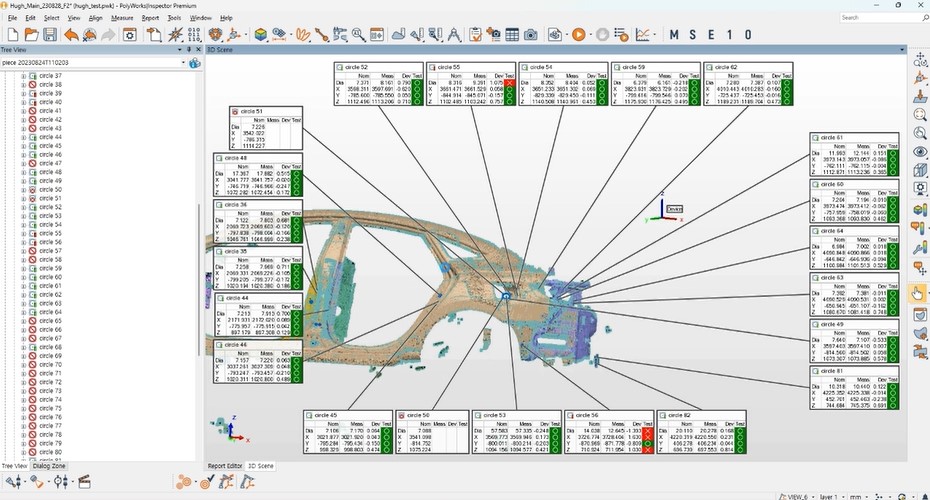Click the orange play sequence button

point(579,35)
